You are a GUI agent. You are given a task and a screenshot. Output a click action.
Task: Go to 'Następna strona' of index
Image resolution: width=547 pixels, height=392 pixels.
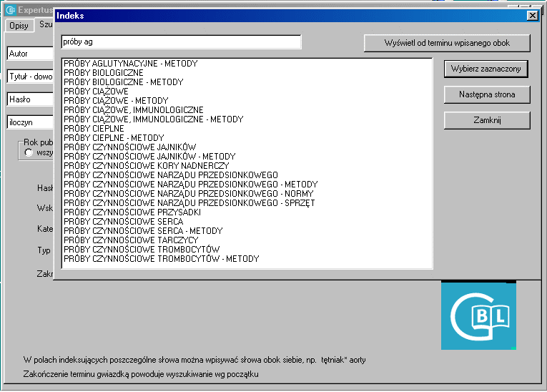[x=486, y=94]
